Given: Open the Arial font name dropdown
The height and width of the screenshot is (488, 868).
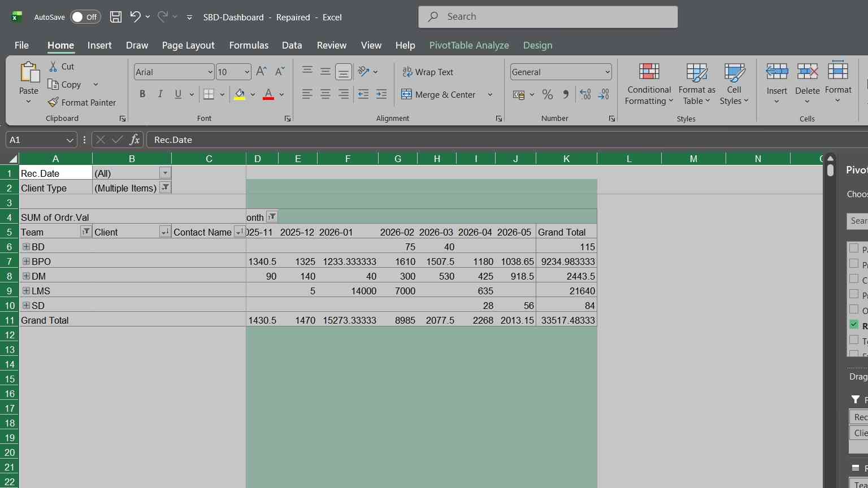Looking at the screenshot, I should pyautogui.click(x=210, y=72).
